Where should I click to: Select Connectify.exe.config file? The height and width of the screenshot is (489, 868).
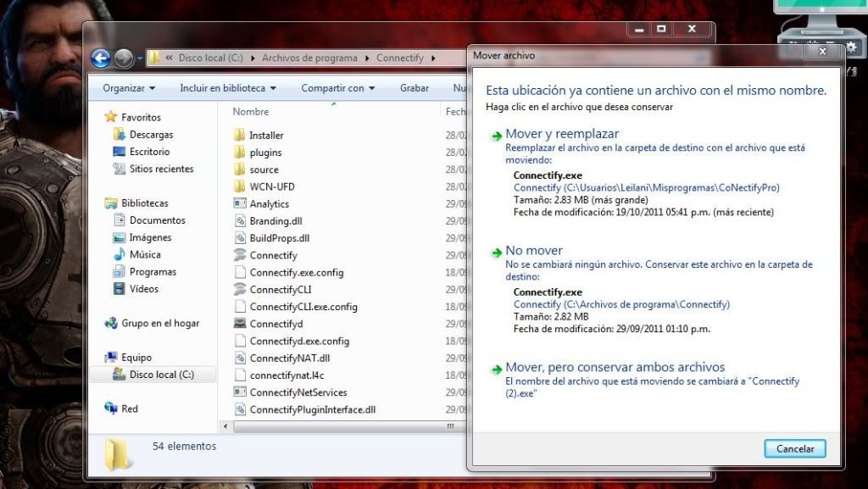(297, 272)
